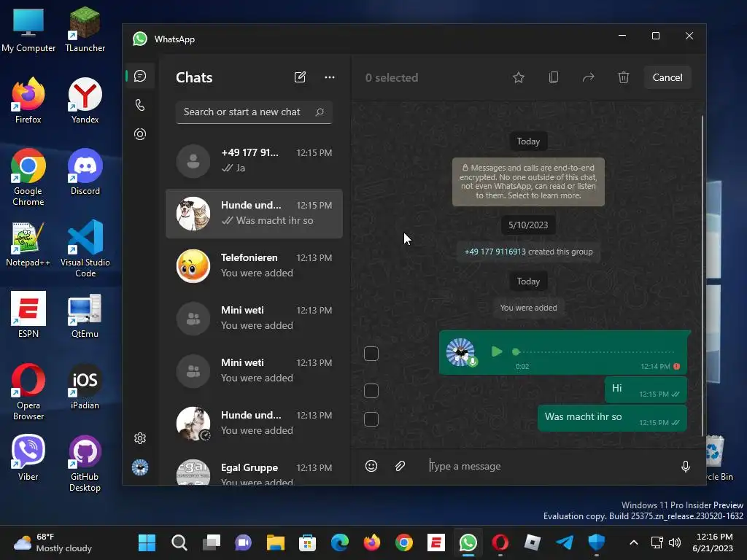
Task: Open own profile picture in sidebar
Action: (140, 467)
